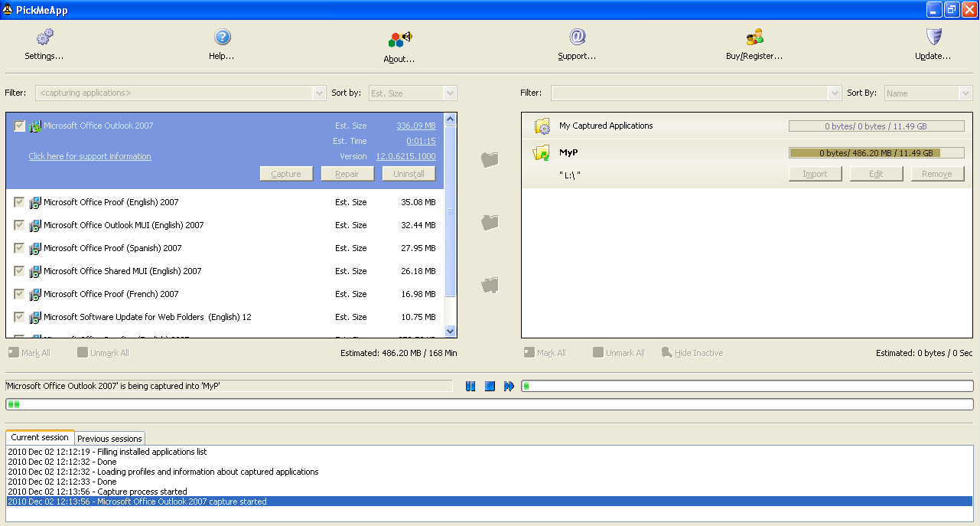Click the 0:01:15 estimated time link
This screenshot has width=980, height=526.
tap(421, 141)
